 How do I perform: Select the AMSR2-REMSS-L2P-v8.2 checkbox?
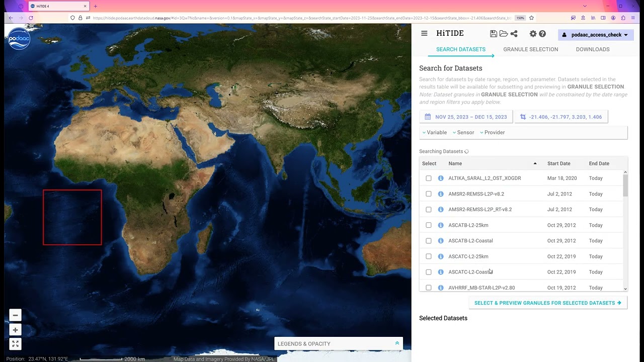pos(429,194)
